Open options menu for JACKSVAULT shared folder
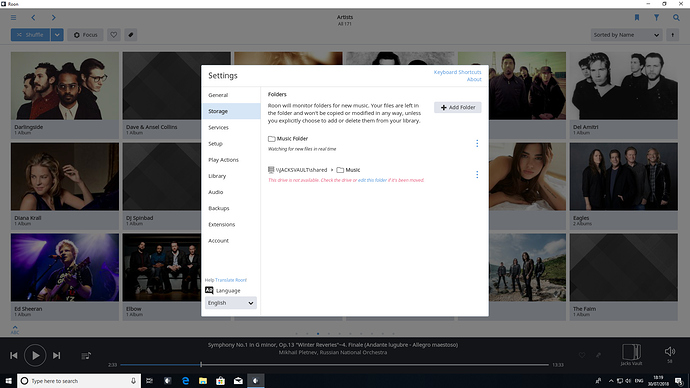Screen dimensions: 690x388 477,175
